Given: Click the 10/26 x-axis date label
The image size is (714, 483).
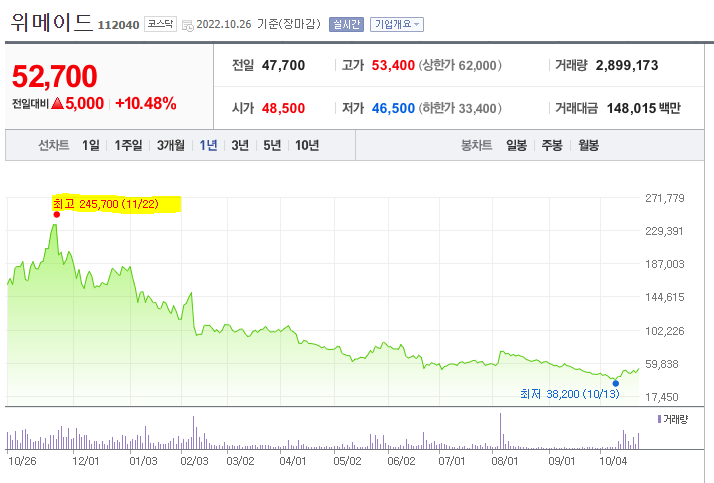Looking at the screenshot, I should click(x=22, y=461).
